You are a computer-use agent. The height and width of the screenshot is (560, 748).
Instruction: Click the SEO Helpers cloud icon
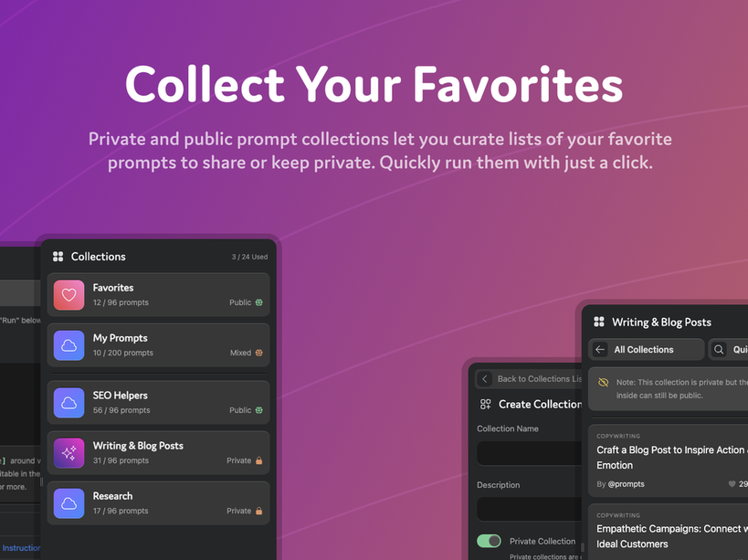click(x=68, y=403)
